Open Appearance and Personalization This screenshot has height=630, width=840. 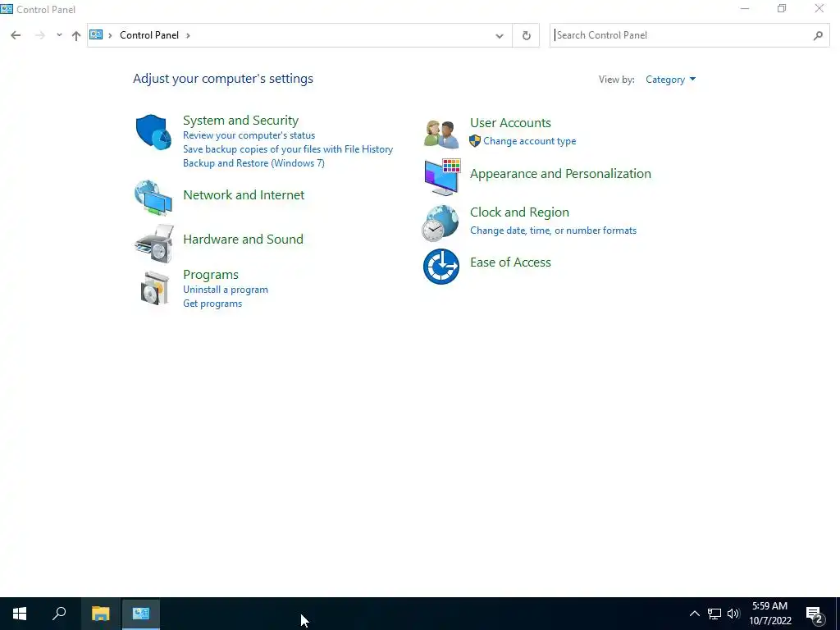[x=560, y=174]
